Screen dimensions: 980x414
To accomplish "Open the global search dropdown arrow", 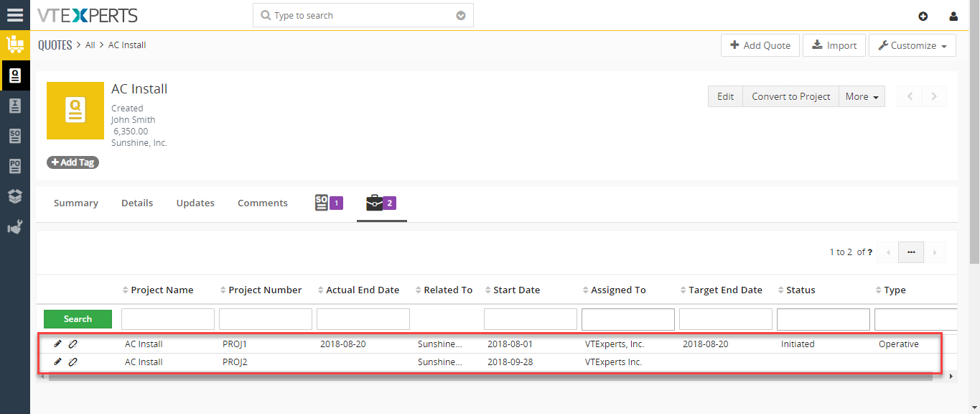I will click(x=461, y=16).
